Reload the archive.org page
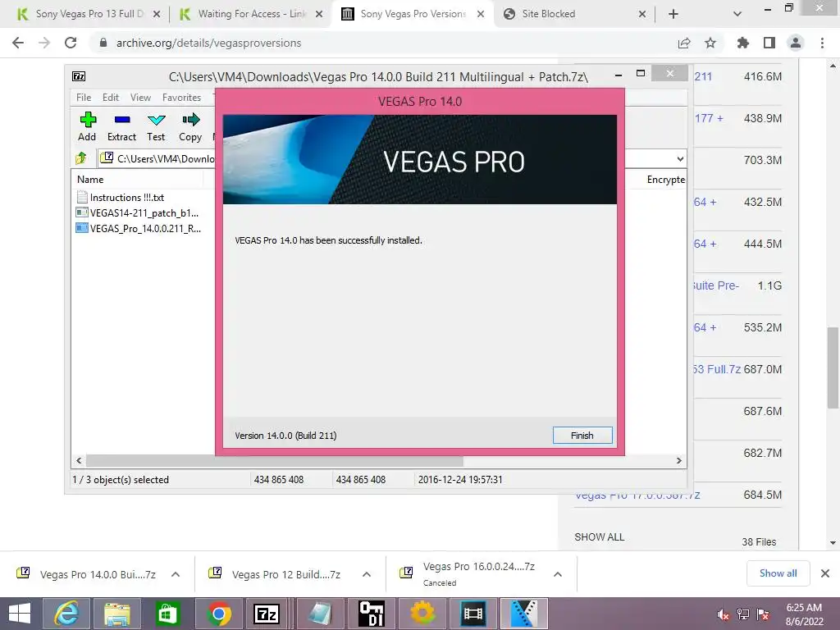The height and width of the screenshot is (630, 840). 71,43
